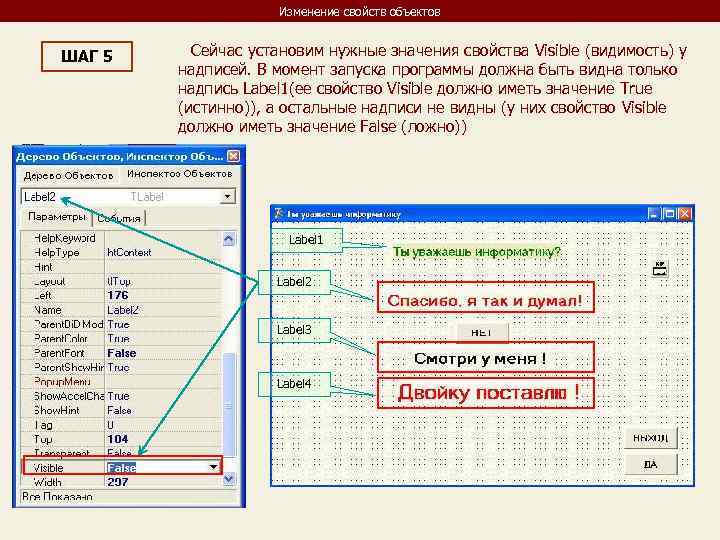The image size is (720, 540).
Task: Click the Width value 297
Action: click(x=118, y=482)
